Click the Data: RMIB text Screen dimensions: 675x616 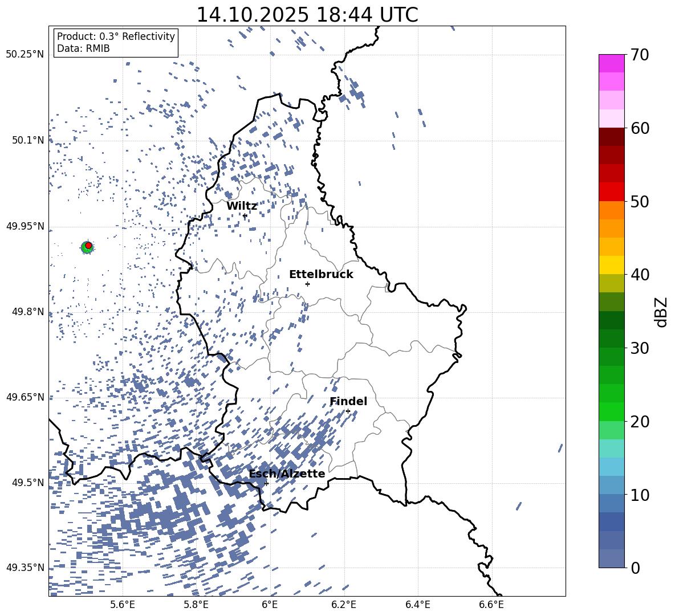point(83,48)
